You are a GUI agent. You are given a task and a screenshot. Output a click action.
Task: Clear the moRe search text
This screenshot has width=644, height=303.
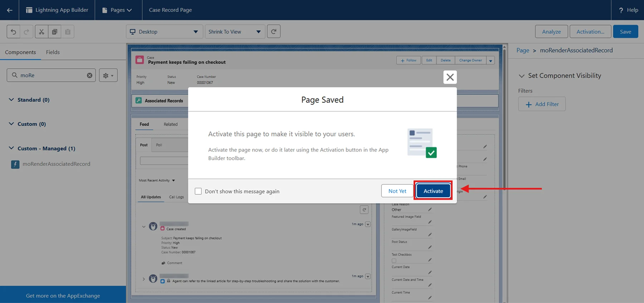(89, 75)
